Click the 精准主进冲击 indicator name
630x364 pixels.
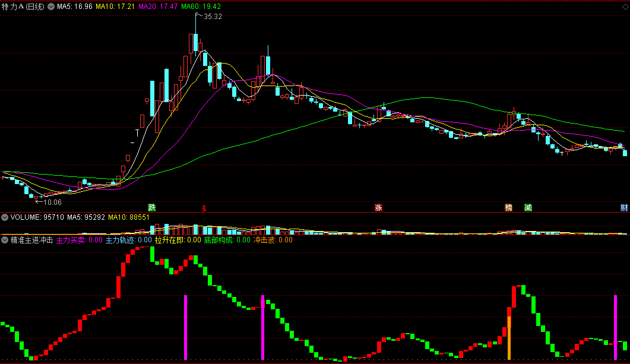[31, 240]
